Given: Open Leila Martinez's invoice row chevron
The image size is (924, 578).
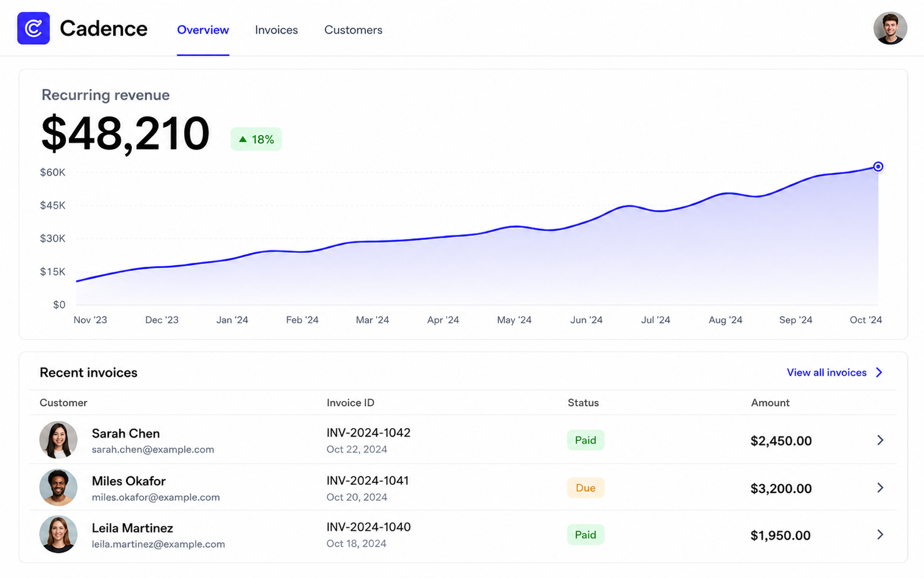Looking at the screenshot, I should click(x=880, y=534).
